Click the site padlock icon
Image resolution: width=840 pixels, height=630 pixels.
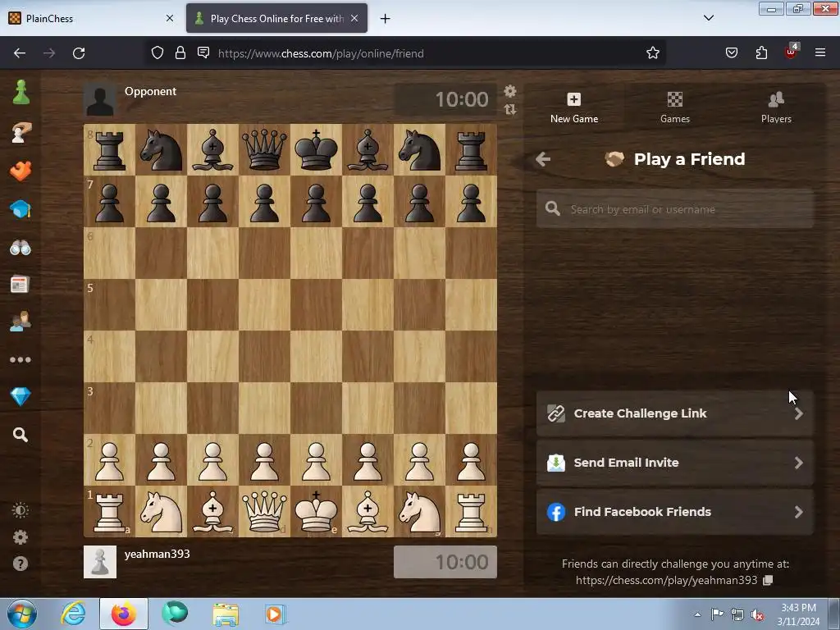pyautogui.click(x=180, y=52)
